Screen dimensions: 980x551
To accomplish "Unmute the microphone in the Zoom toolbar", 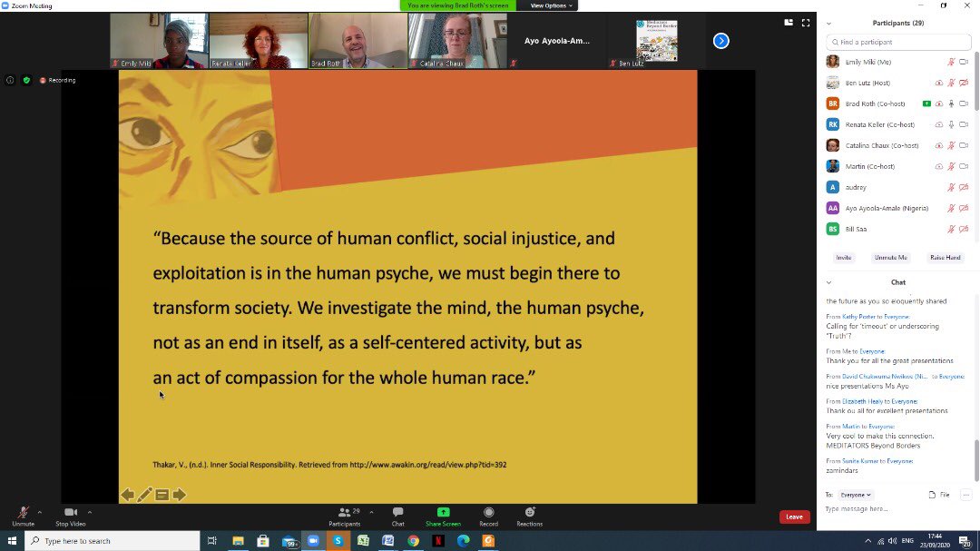I will pos(23,516).
